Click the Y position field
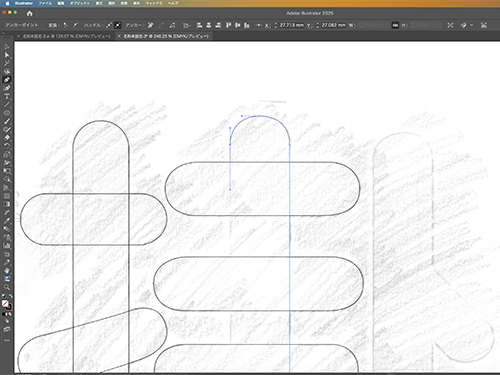Screen dimensions: 500x375 click(x=333, y=25)
